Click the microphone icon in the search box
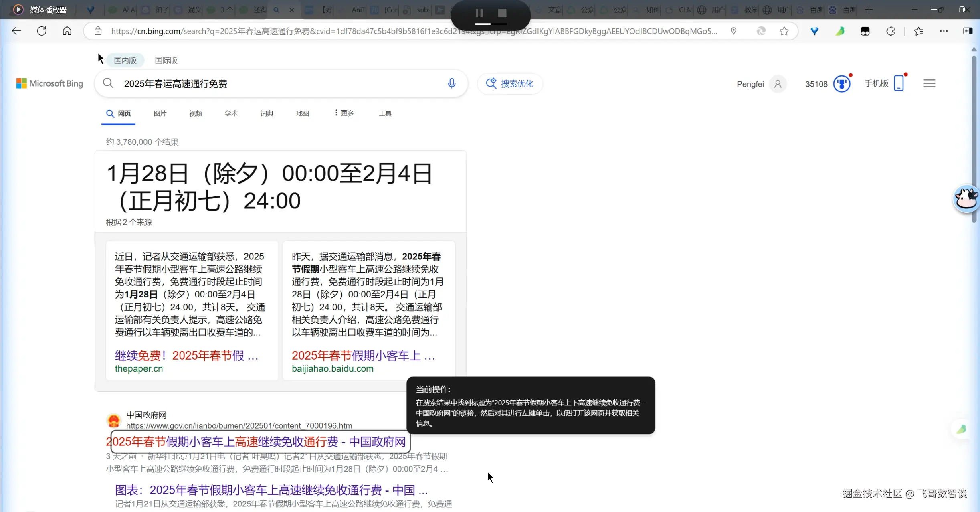 point(451,83)
